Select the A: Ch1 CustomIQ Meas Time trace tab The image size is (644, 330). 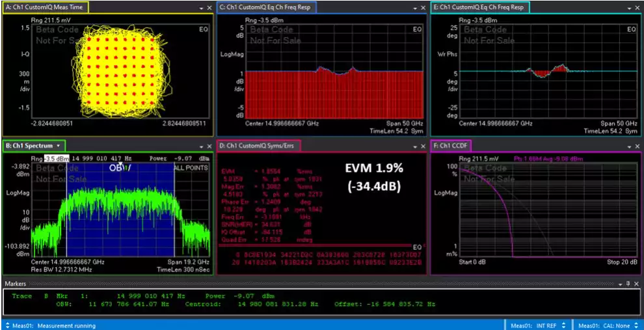pyautogui.click(x=45, y=7)
